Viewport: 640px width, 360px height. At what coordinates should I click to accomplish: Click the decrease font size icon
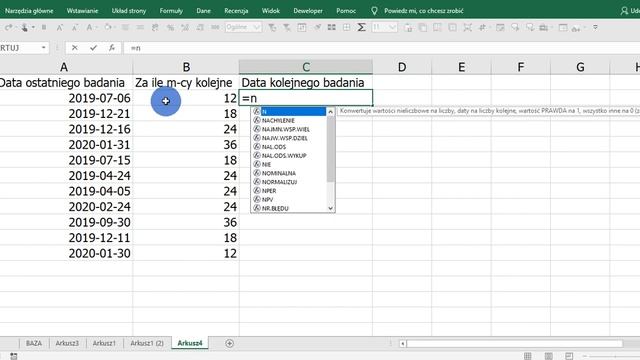tap(75, 27)
